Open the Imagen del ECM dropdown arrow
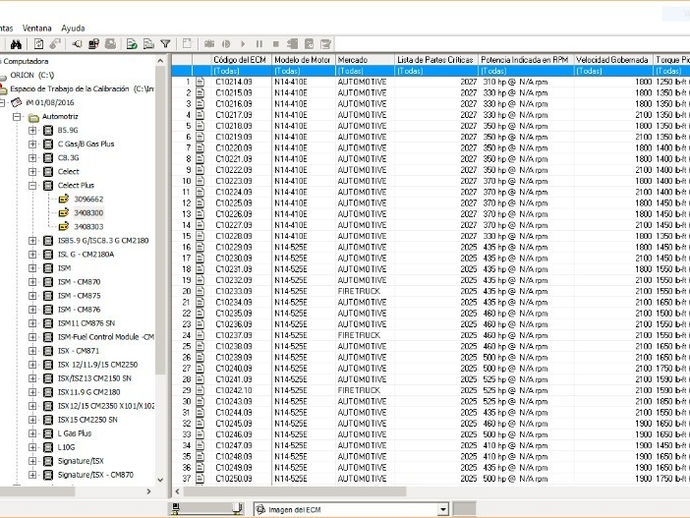Image resolution: width=690 pixels, height=518 pixels. (443, 510)
